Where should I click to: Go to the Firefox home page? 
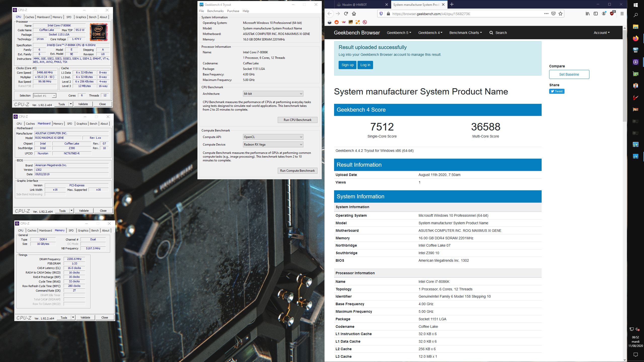coord(354,14)
